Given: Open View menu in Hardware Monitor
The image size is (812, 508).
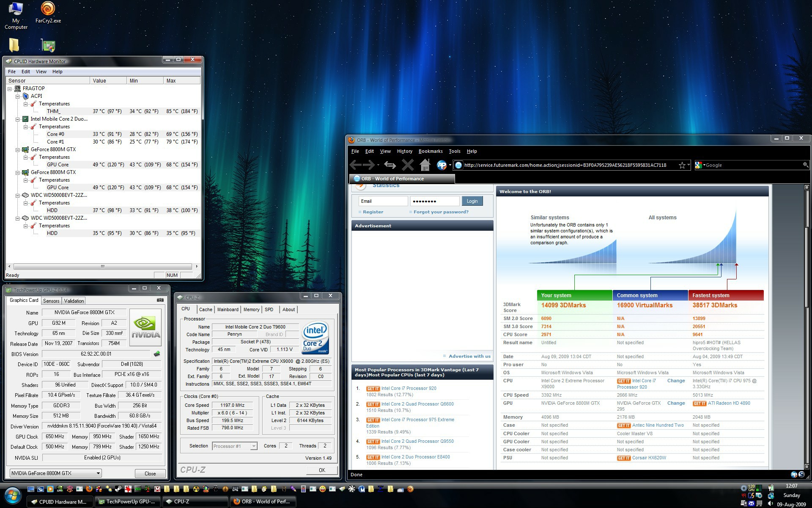Looking at the screenshot, I should [41, 72].
